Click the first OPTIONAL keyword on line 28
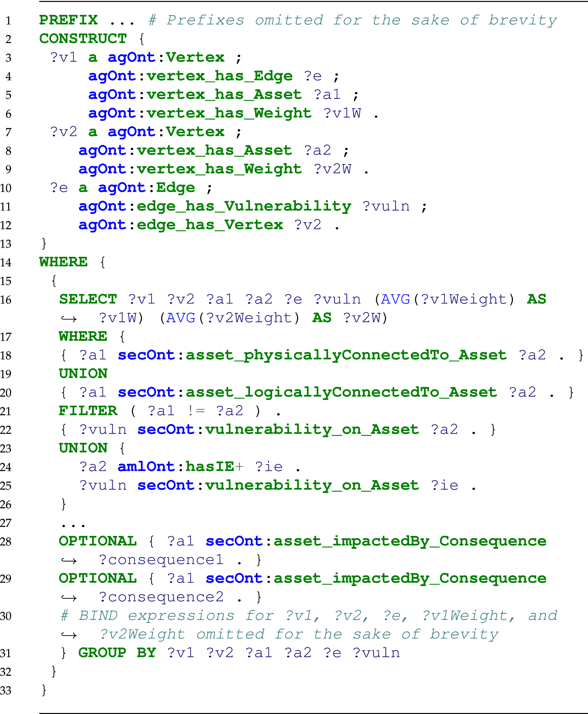Image resolution: width=588 pixels, height=714 pixels. tap(98, 541)
